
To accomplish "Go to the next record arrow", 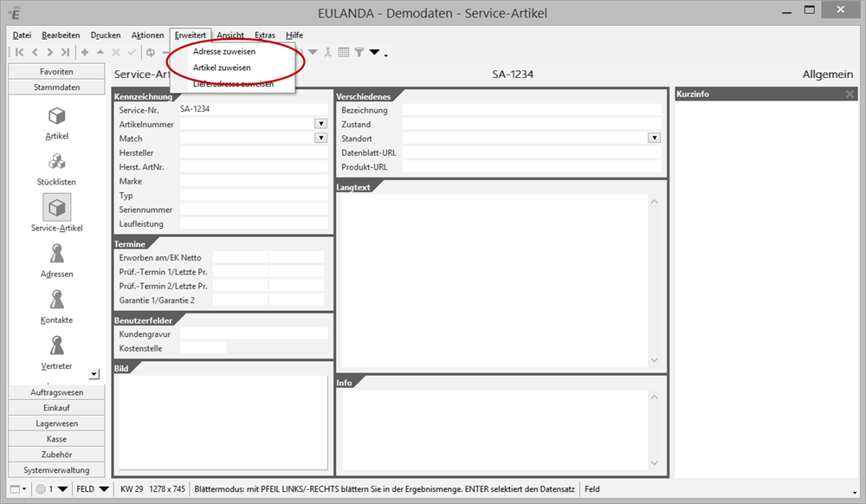I will tap(49, 53).
